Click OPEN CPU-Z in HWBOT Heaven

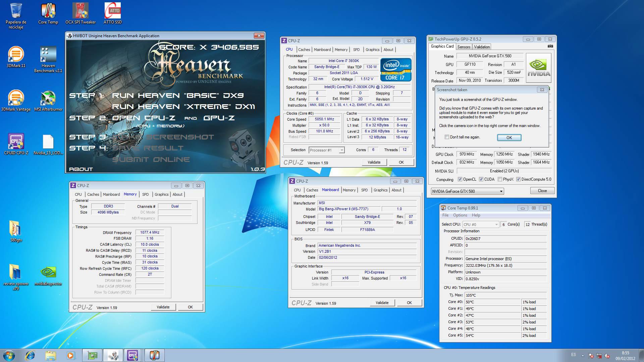[x=144, y=118]
